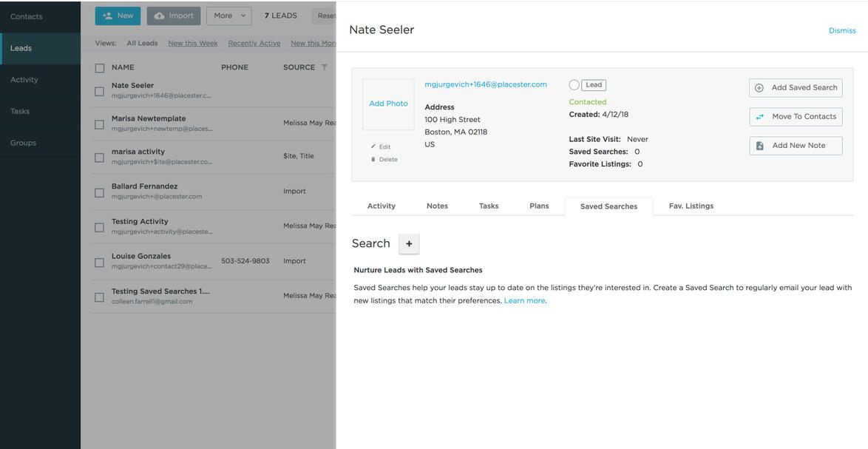
Task: Open the Notes tab
Action: point(437,206)
